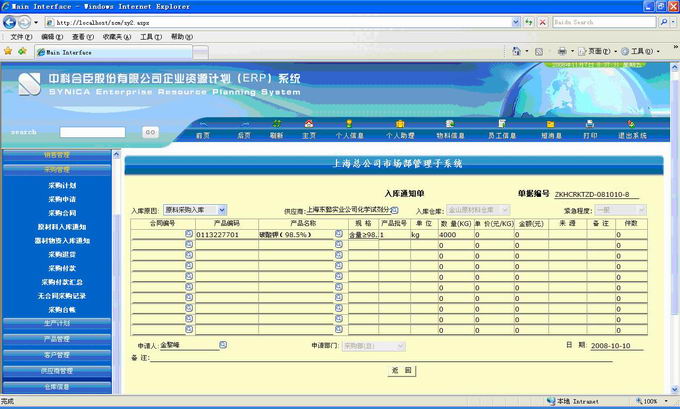Expand the 生产计划 sidebar section
The image size is (680, 409).
tap(57, 324)
